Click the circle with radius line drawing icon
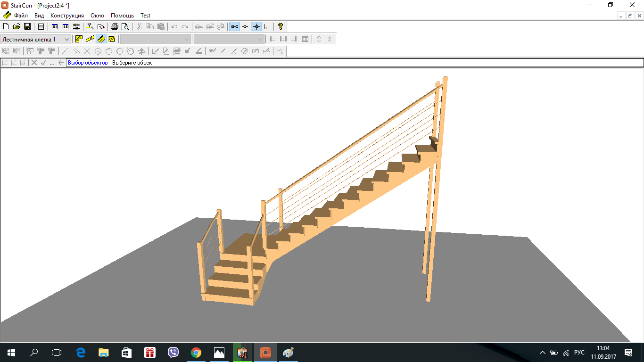This screenshot has width=644, height=362. pos(98,51)
